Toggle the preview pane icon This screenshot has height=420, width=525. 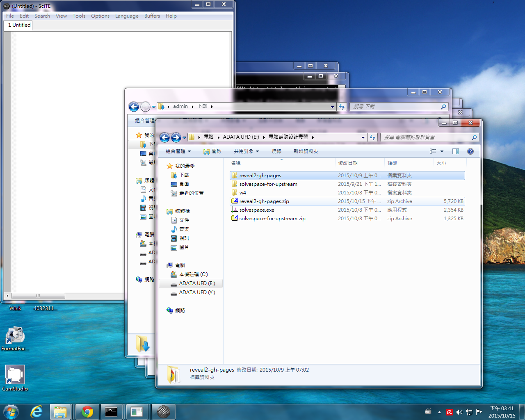455,151
